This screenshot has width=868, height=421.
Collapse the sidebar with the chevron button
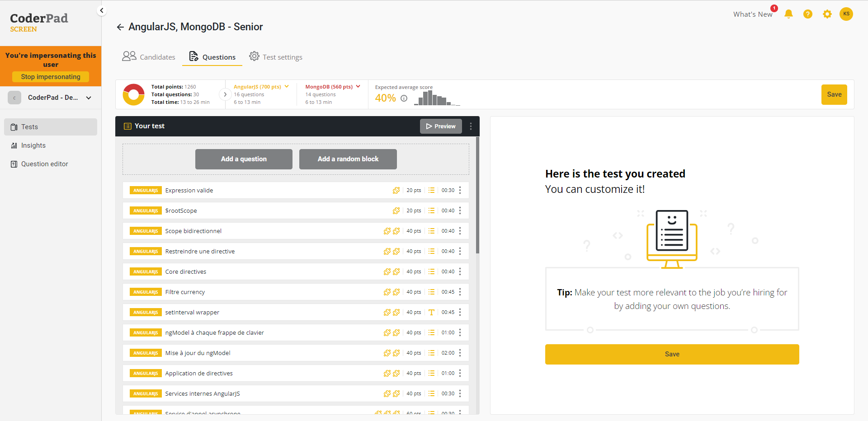(x=102, y=10)
